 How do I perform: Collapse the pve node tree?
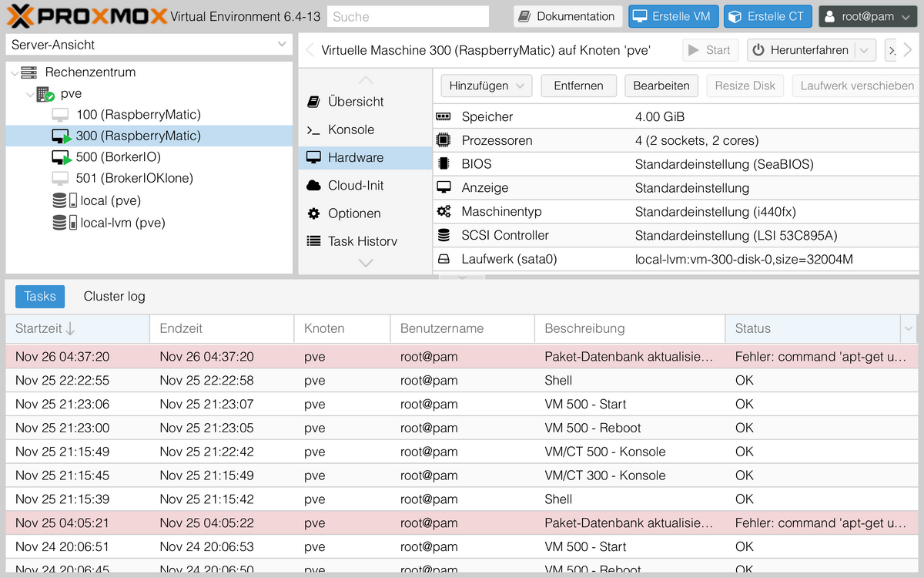tap(30, 94)
